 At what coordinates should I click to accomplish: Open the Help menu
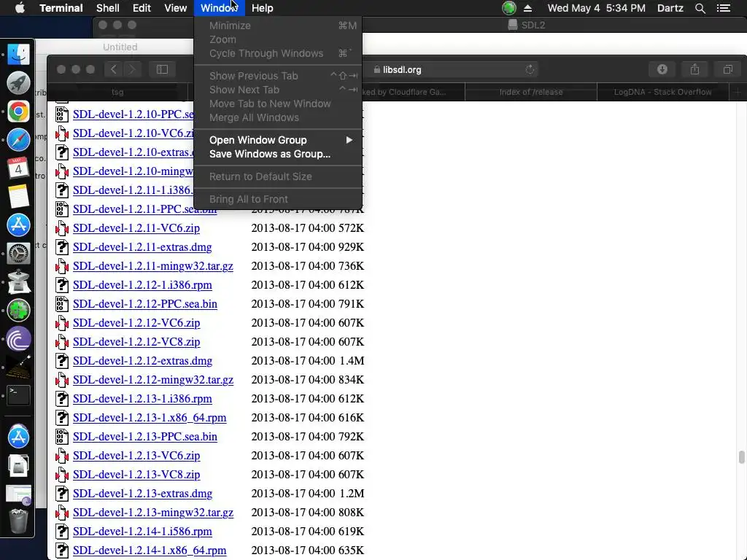pyautogui.click(x=262, y=8)
